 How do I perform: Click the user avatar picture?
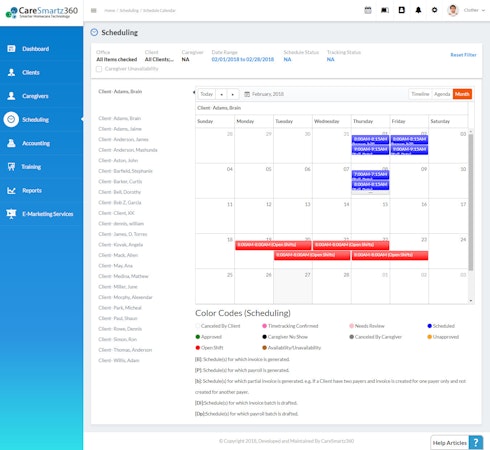click(453, 10)
